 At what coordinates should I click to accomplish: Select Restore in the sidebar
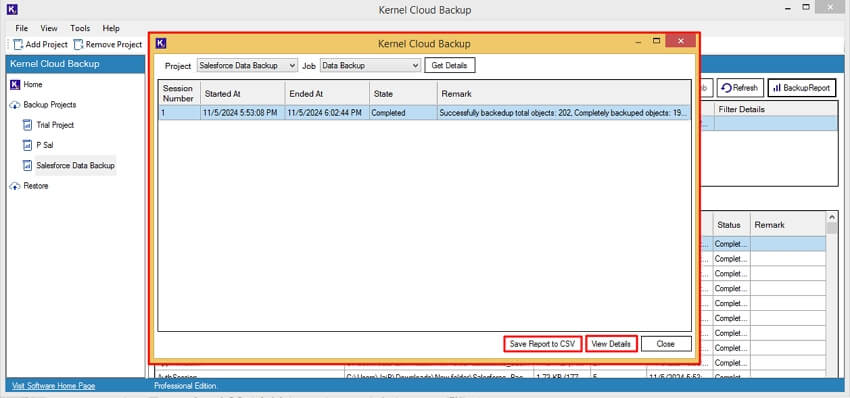click(36, 186)
